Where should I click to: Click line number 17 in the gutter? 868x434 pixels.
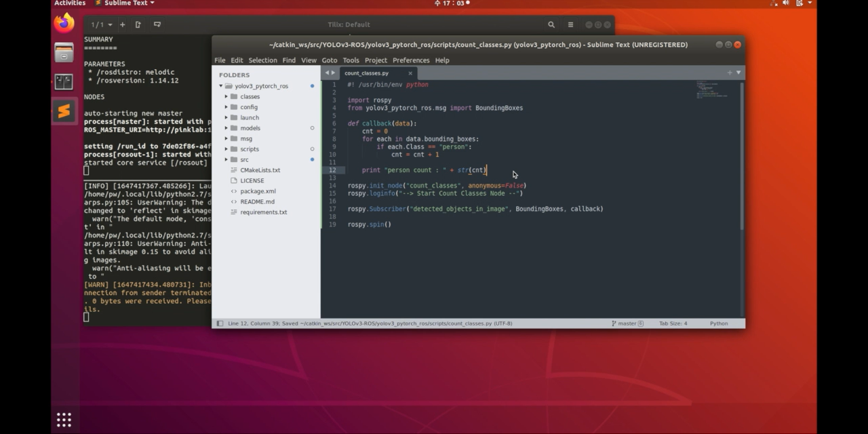tap(332, 209)
